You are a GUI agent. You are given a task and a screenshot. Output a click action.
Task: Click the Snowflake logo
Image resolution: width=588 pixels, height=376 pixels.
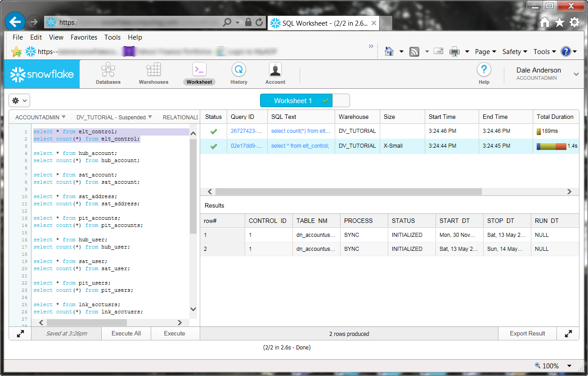pos(42,74)
